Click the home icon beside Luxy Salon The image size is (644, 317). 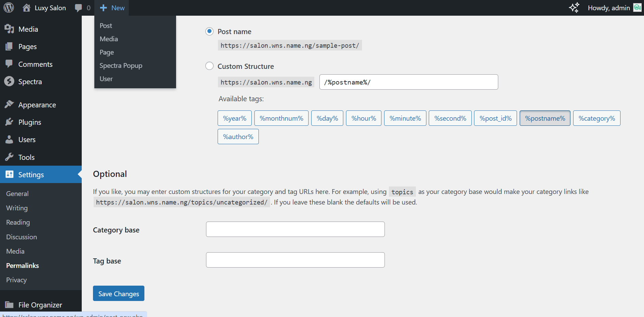point(26,7)
